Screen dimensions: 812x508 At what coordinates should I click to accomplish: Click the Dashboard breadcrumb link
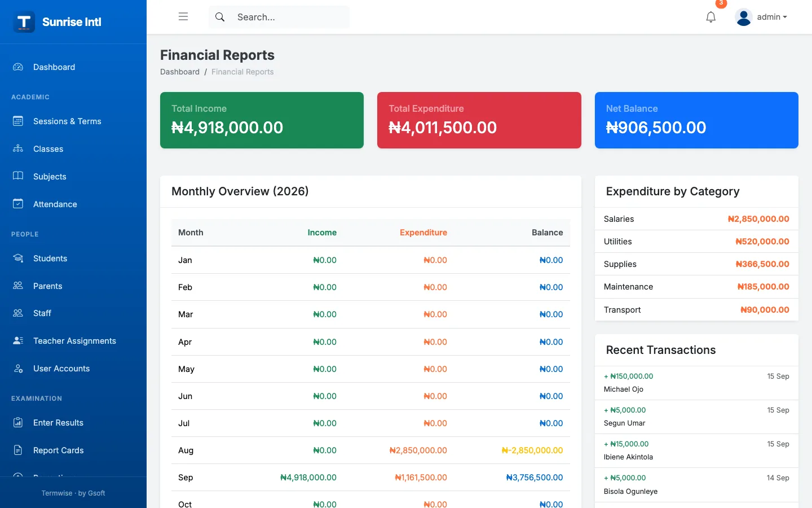tap(180, 72)
